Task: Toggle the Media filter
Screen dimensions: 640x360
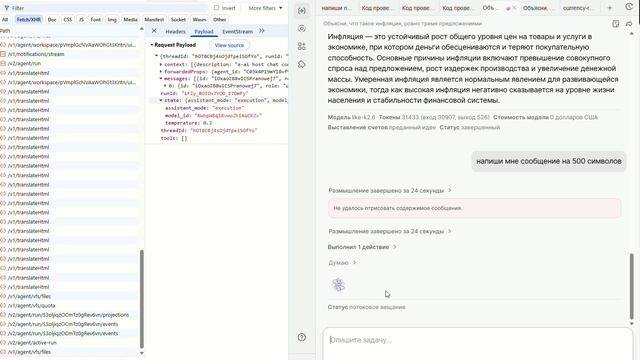Action: [x=130, y=19]
